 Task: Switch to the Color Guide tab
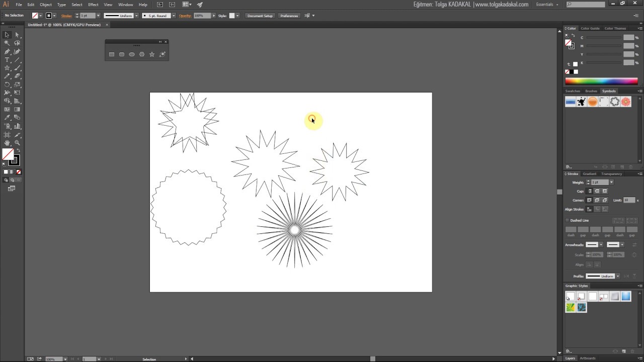[x=590, y=28]
